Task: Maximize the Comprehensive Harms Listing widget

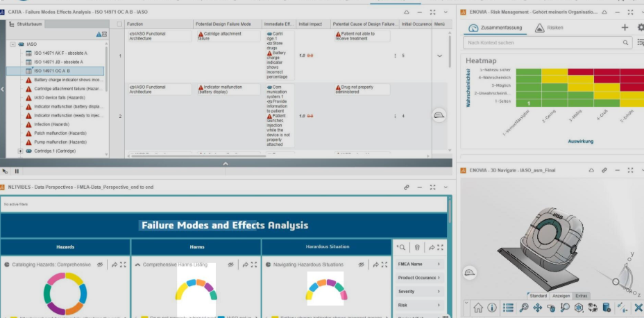Action: tap(254, 265)
